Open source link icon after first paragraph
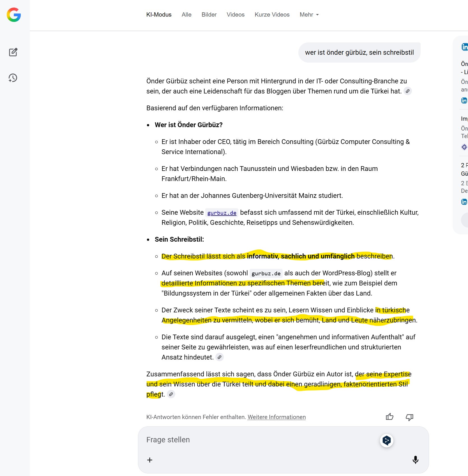 [x=408, y=91]
